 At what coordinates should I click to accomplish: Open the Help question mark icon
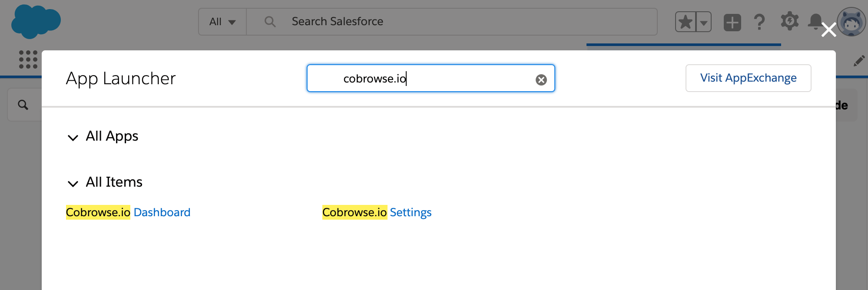coord(759,22)
